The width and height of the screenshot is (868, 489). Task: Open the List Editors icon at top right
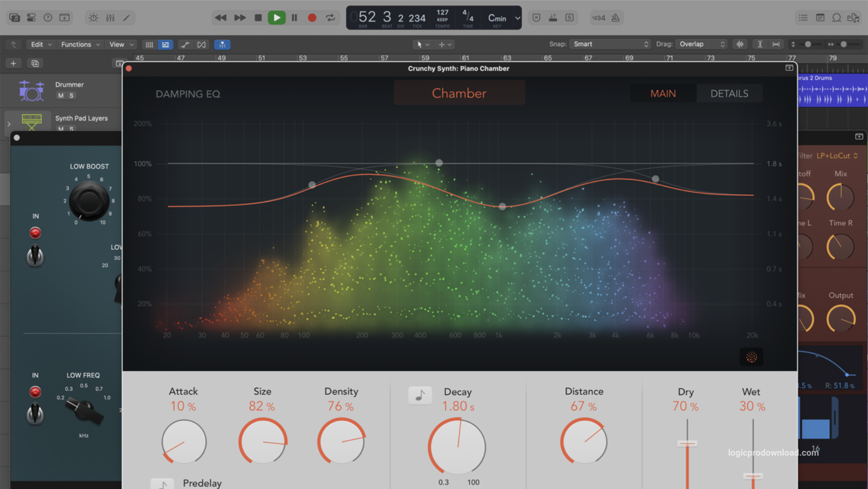[803, 17]
